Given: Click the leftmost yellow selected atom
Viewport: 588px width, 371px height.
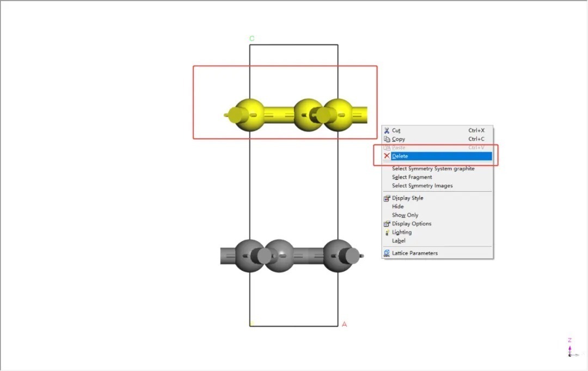Looking at the screenshot, I should point(249,114).
